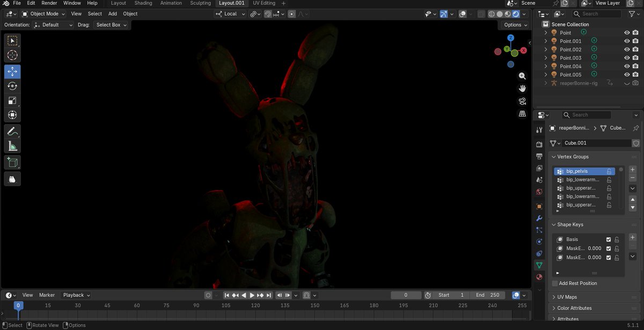Screen dimensions: 644x330
Task: Activate the Annotate tool
Action: coord(12,131)
